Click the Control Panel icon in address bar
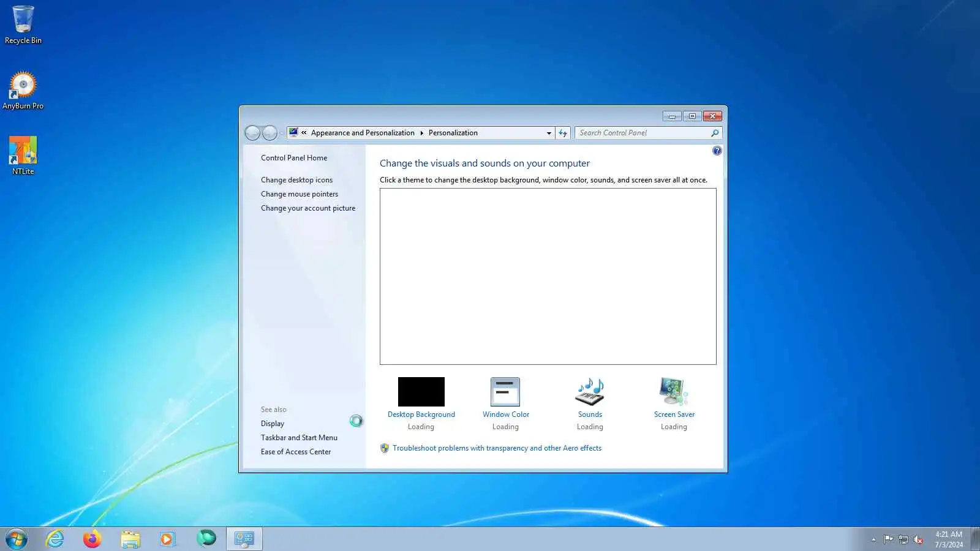 tap(293, 132)
